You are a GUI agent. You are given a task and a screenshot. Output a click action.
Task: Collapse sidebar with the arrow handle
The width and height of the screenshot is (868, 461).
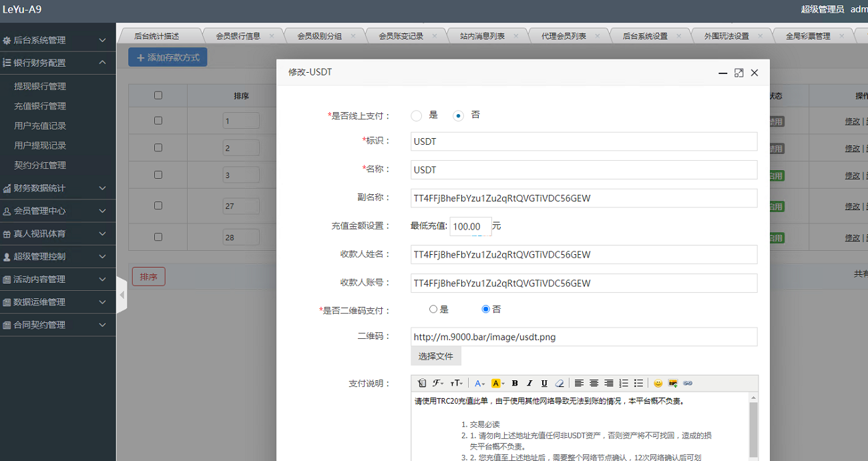point(122,294)
